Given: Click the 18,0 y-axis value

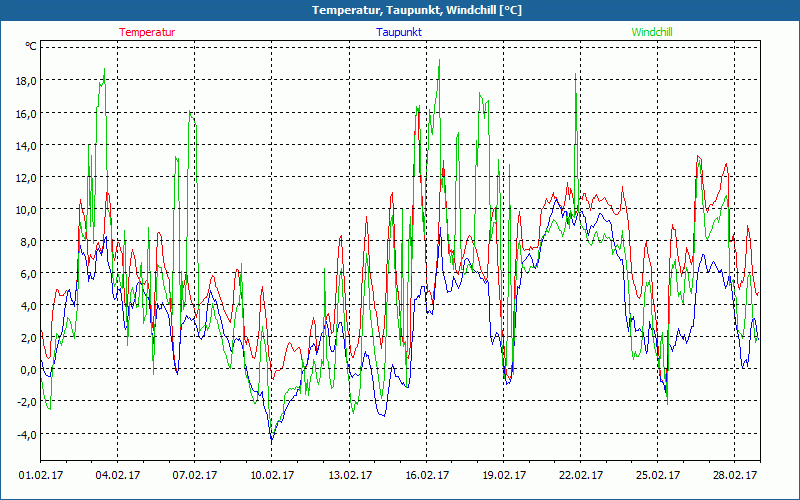Looking at the screenshot, I should [x=26, y=81].
